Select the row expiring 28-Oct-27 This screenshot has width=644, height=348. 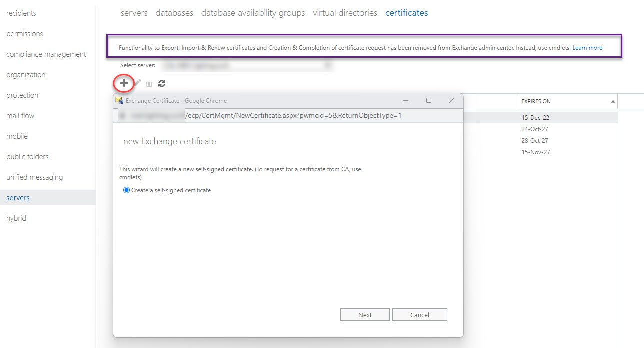pos(535,141)
